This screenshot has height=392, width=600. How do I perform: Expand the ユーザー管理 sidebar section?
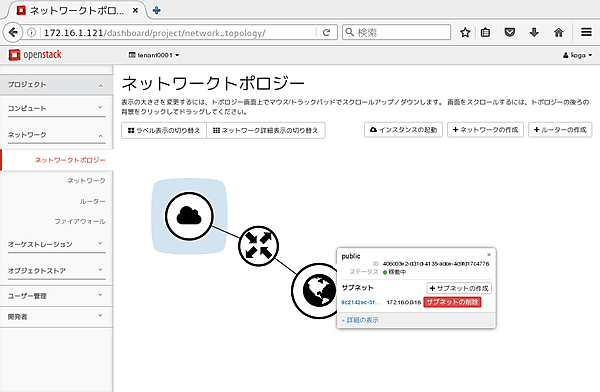pos(56,296)
